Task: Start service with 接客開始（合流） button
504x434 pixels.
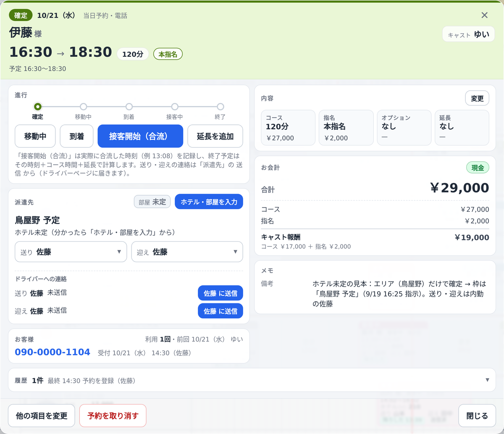Action: point(140,136)
